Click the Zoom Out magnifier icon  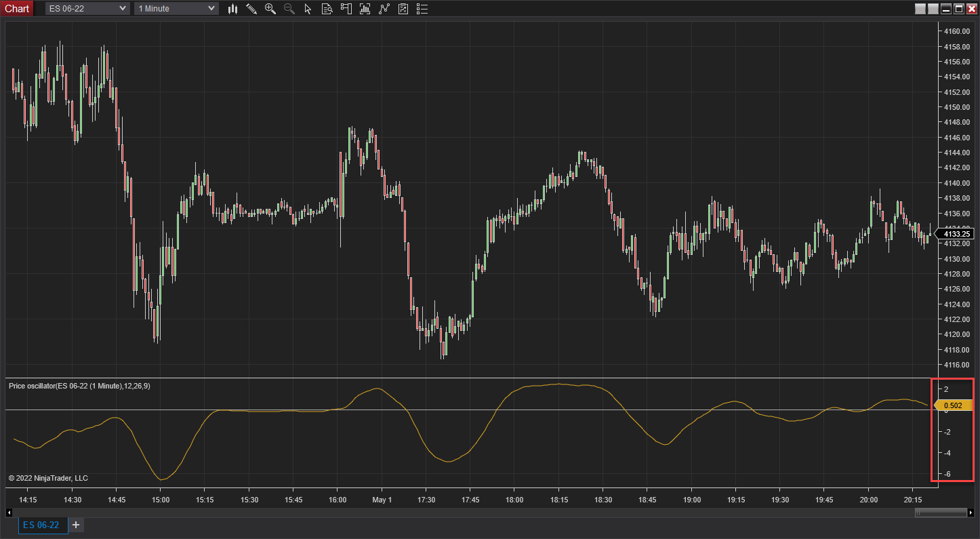[x=289, y=8]
